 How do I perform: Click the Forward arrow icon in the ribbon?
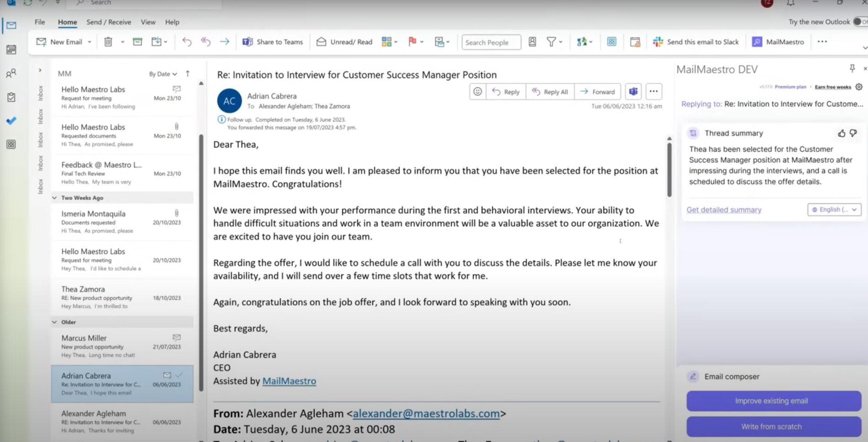225,42
